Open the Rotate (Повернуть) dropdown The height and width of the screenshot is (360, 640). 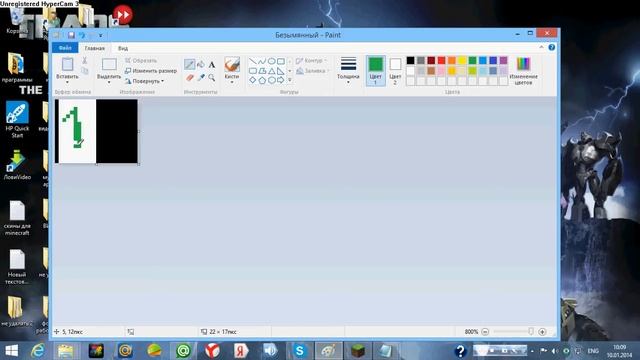click(145, 81)
